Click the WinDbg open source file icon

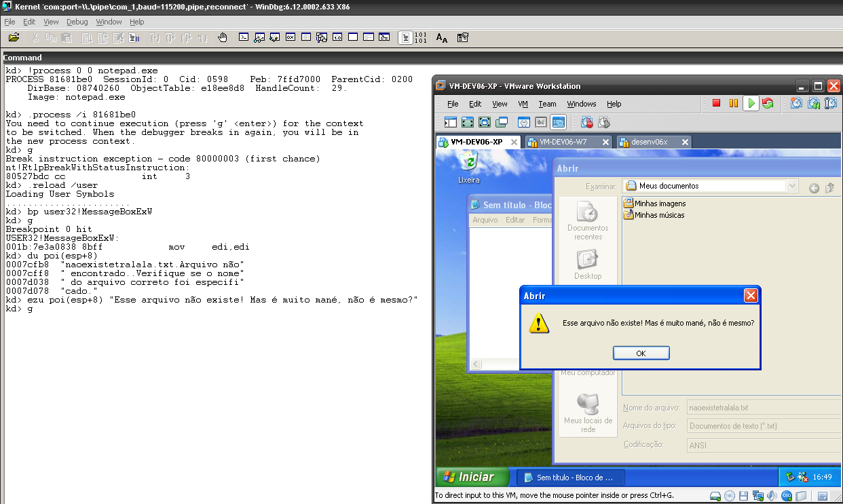click(x=14, y=38)
